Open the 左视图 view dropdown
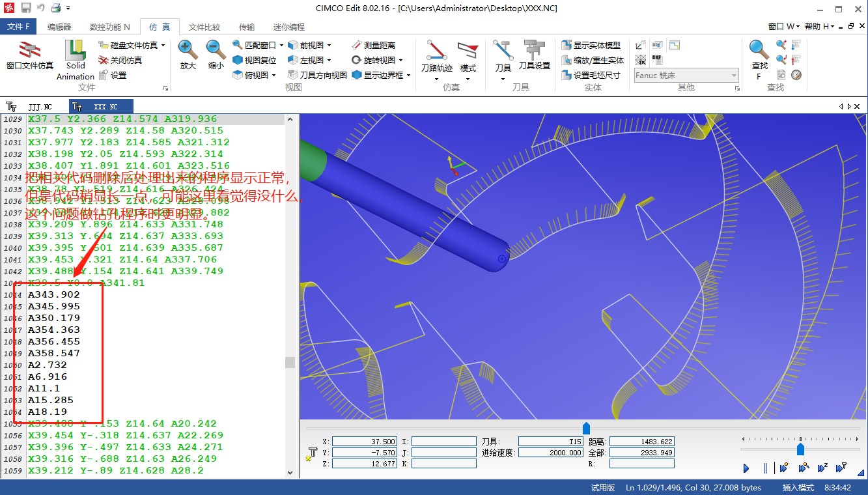 [329, 60]
